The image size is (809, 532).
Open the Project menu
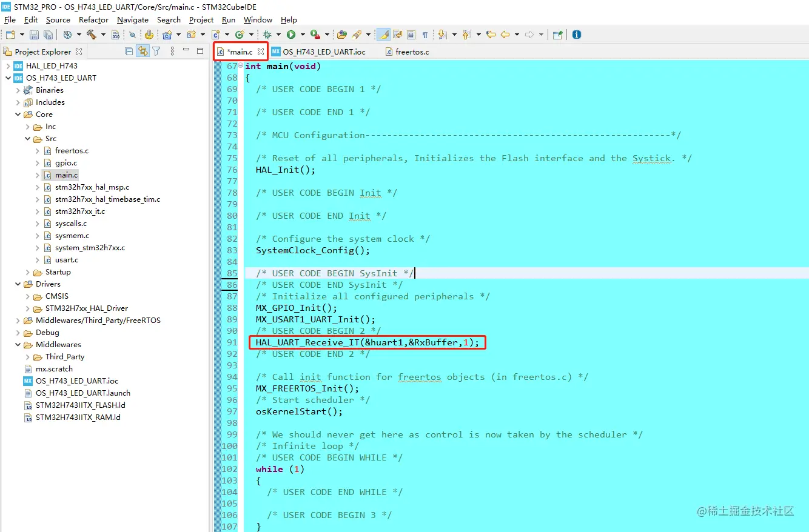[x=201, y=19]
